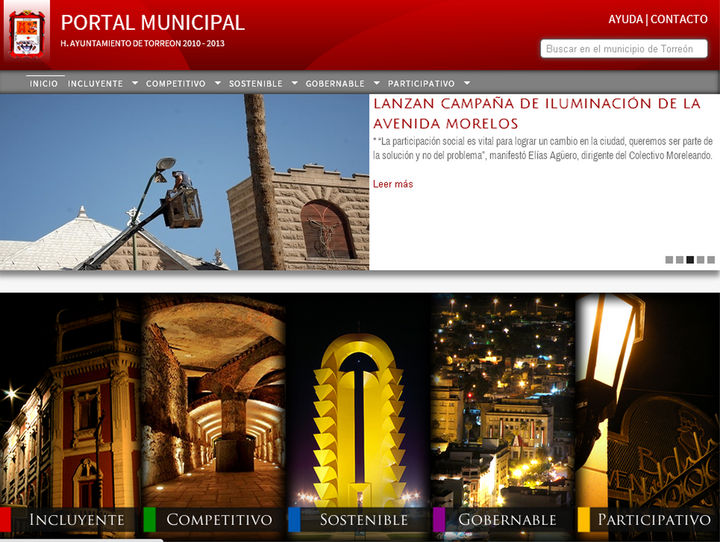Click the green square beside Competitivo banner
Screen dimensions: 720x542
(150, 519)
